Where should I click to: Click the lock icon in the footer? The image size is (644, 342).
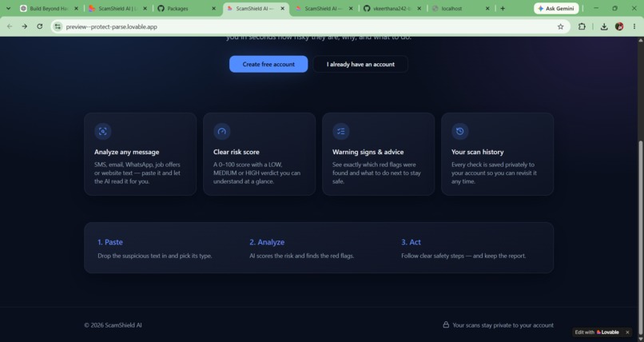coord(446,324)
